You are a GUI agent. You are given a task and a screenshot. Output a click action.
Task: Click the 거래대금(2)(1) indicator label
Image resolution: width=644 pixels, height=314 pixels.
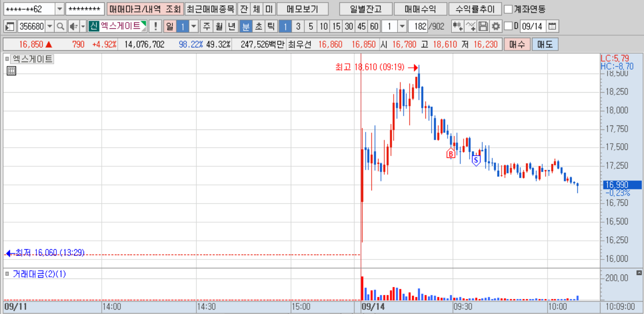tap(39, 274)
